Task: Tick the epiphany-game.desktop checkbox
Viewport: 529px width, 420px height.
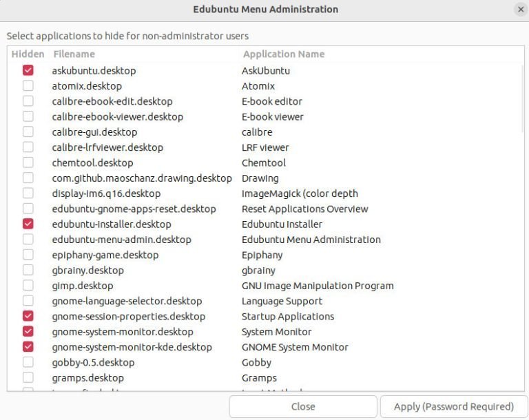Action: click(x=28, y=254)
